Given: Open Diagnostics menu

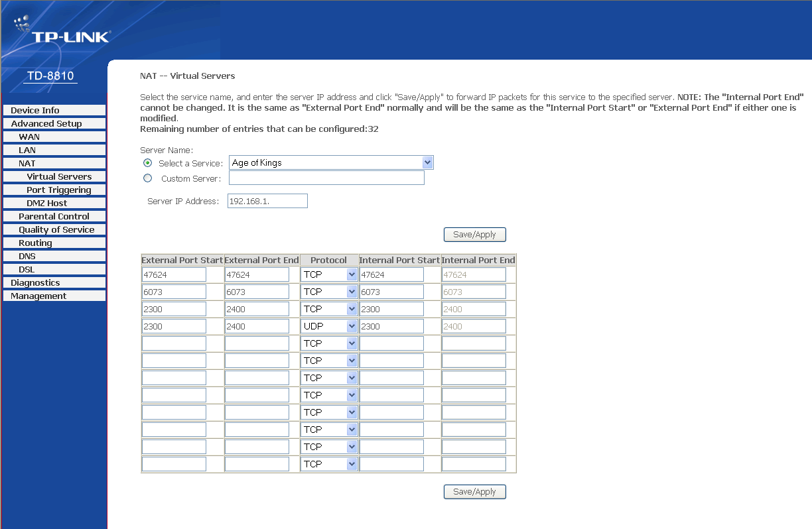Looking at the screenshot, I should [x=54, y=282].
